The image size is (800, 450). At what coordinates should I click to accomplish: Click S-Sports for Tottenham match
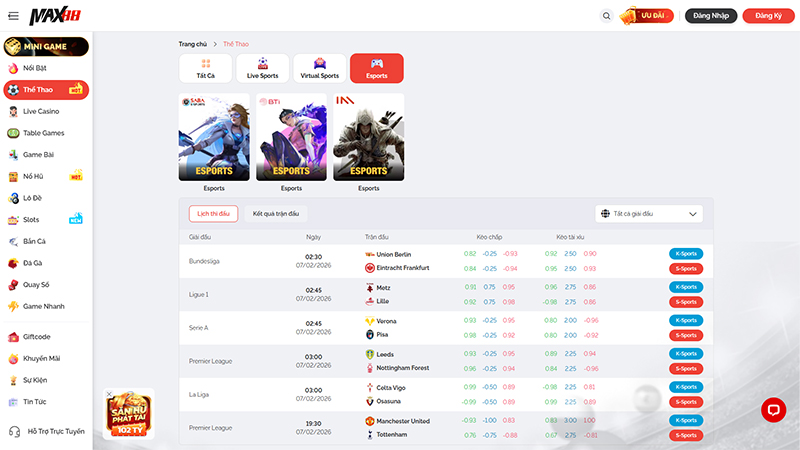pos(686,436)
